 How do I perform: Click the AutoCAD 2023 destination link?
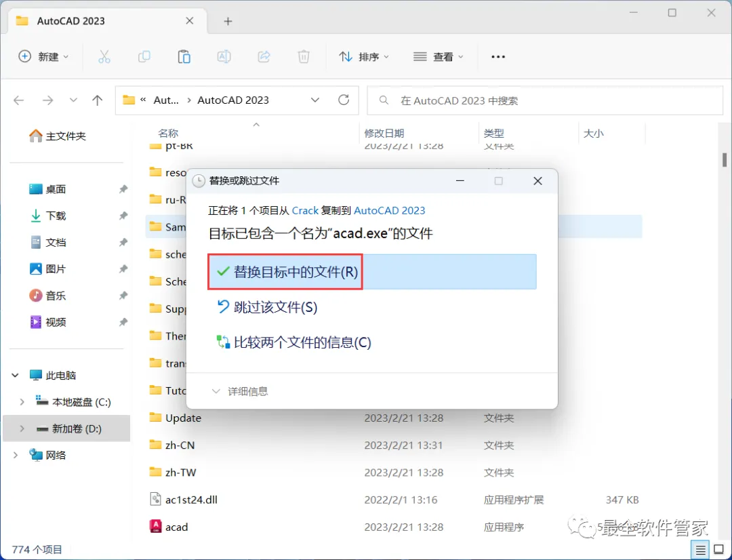[389, 211]
